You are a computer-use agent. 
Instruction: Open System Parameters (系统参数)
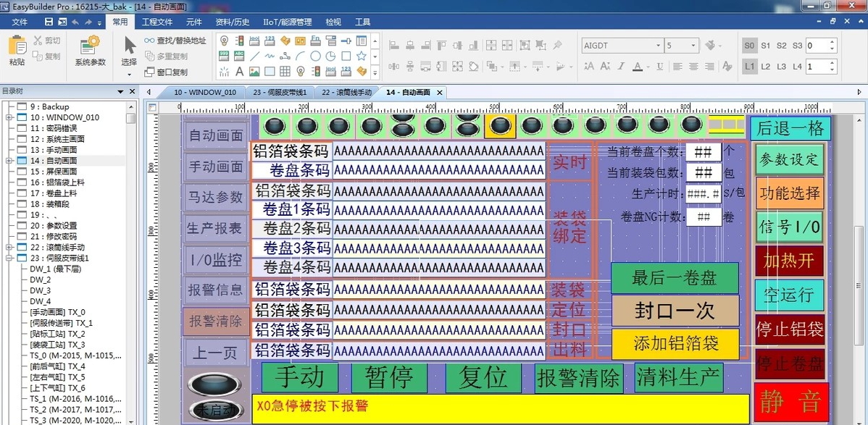point(91,51)
